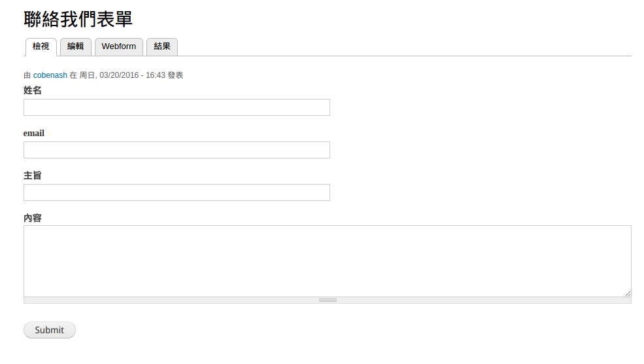
Task: Click the 姓名 field label
Action: [x=33, y=90]
